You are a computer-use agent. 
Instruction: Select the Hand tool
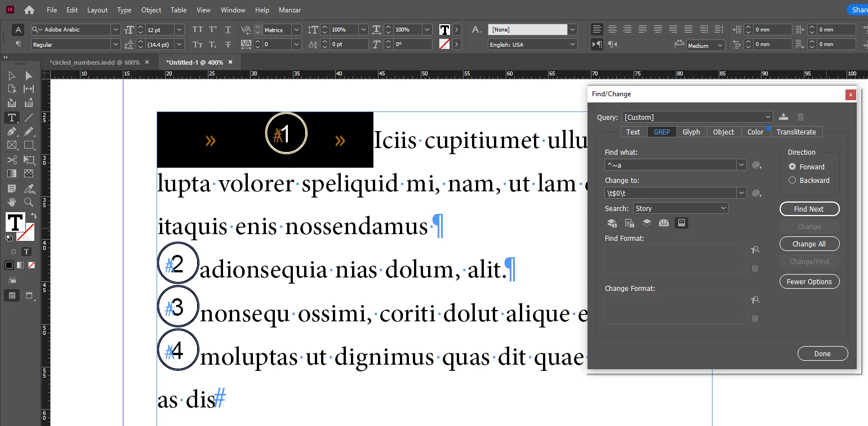[11, 202]
